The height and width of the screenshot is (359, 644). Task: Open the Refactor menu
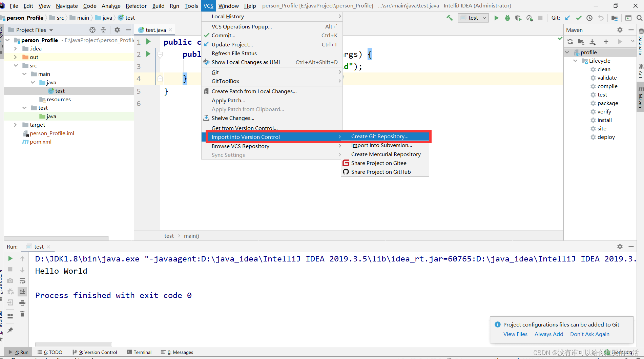[136, 6]
